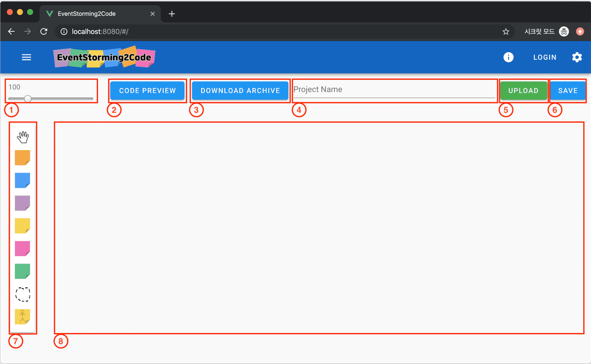Click the zoom slider handle

(x=28, y=98)
